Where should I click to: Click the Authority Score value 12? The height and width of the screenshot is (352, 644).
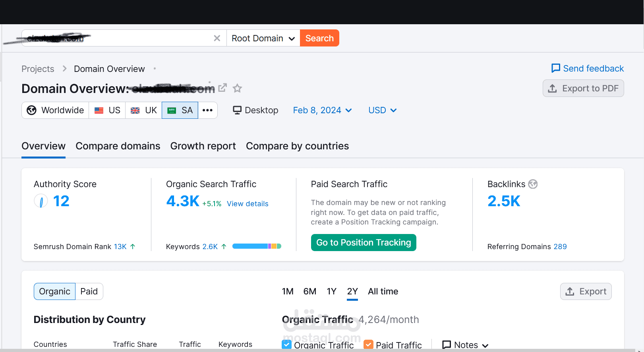pyautogui.click(x=61, y=201)
